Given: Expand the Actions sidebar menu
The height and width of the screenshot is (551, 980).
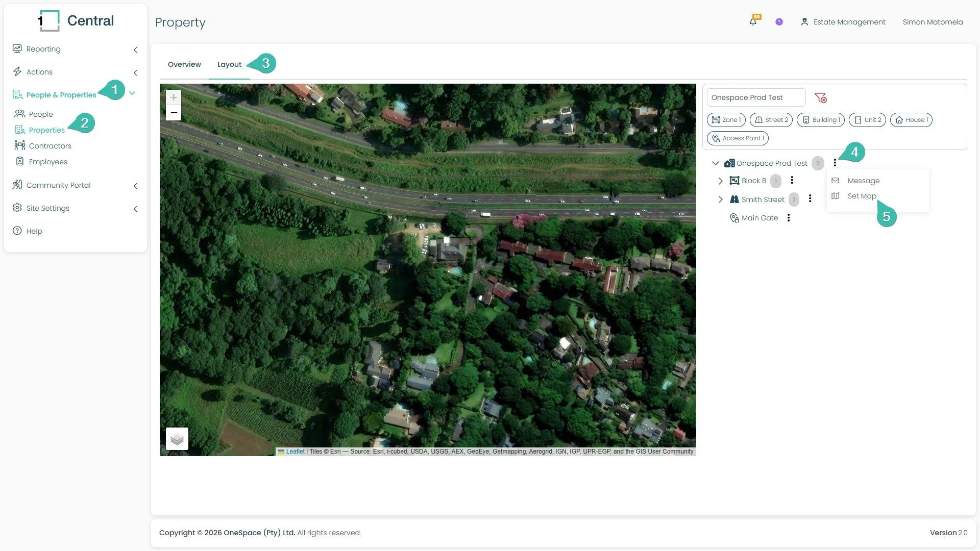Looking at the screenshot, I should (75, 72).
